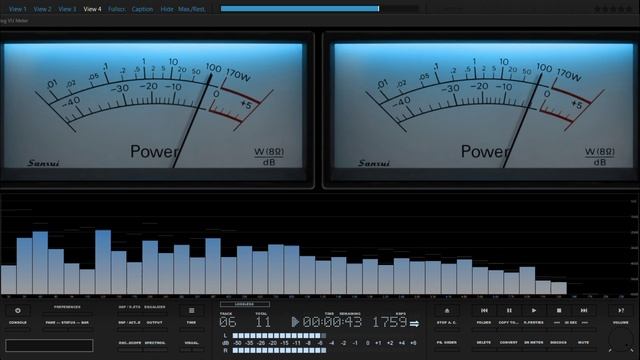Click Hide in the top bar
Image resolution: width=640 pixels, height=360 pixels.
tap(167, 9)
